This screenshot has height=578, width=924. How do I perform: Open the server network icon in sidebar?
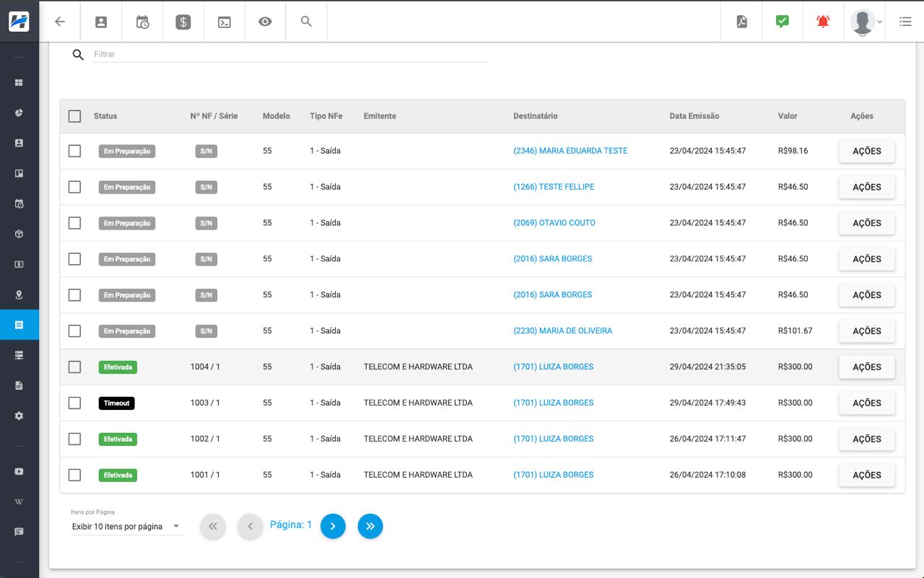click(x=19, y=356)
